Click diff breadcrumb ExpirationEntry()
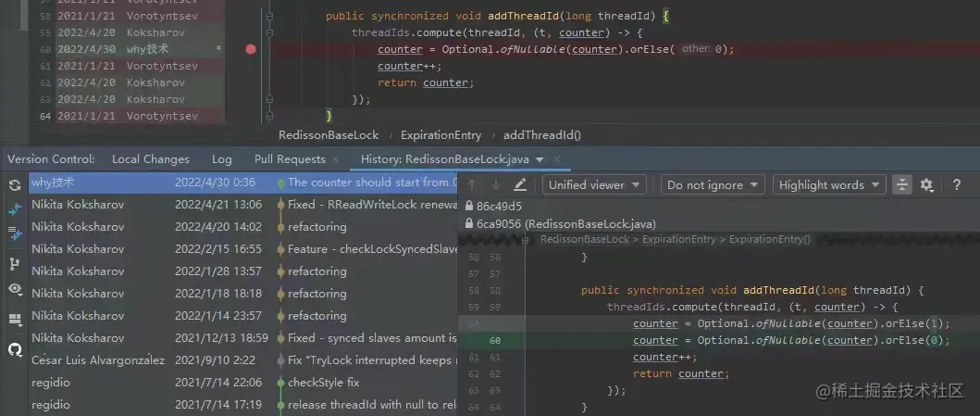Viewport: 980px width, 416px height. coord(769,240)
